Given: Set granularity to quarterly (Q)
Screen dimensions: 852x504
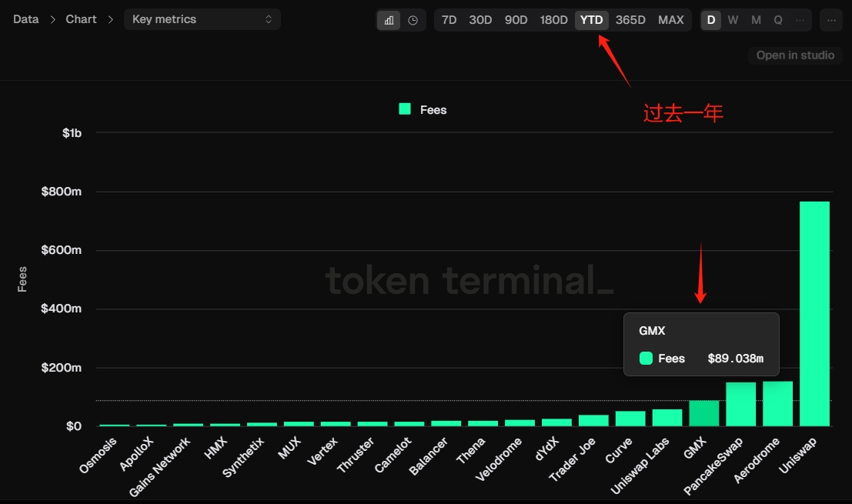Looking at the screenshot, I should (x=778, y=20).
